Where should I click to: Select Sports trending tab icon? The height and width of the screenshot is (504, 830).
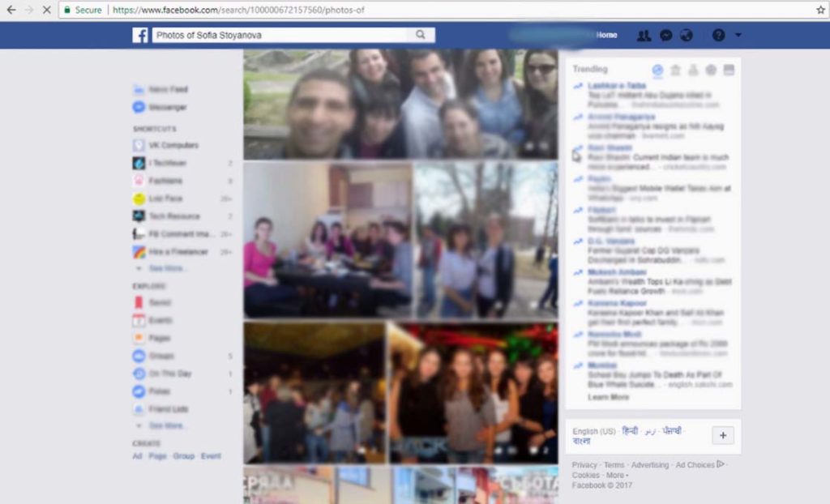pyautogui.click(x=711, y=70)
